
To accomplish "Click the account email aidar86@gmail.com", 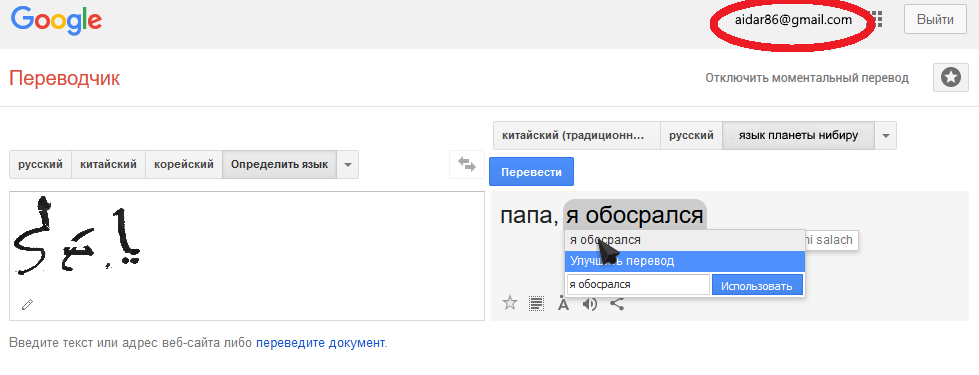I will (794, 20).
